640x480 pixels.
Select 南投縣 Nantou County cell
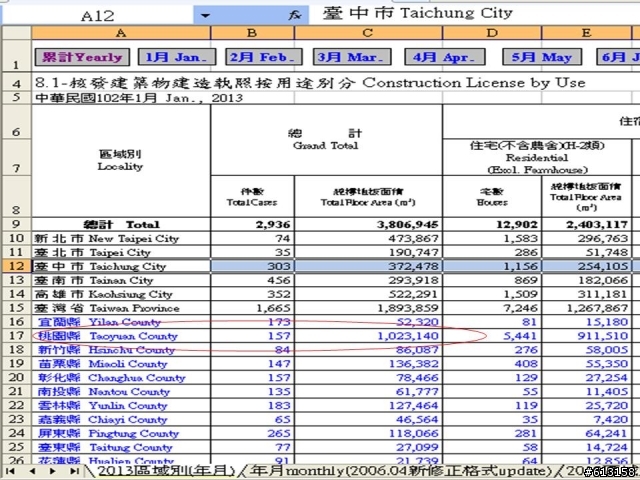pyautogui.click(x=121, y=391)
